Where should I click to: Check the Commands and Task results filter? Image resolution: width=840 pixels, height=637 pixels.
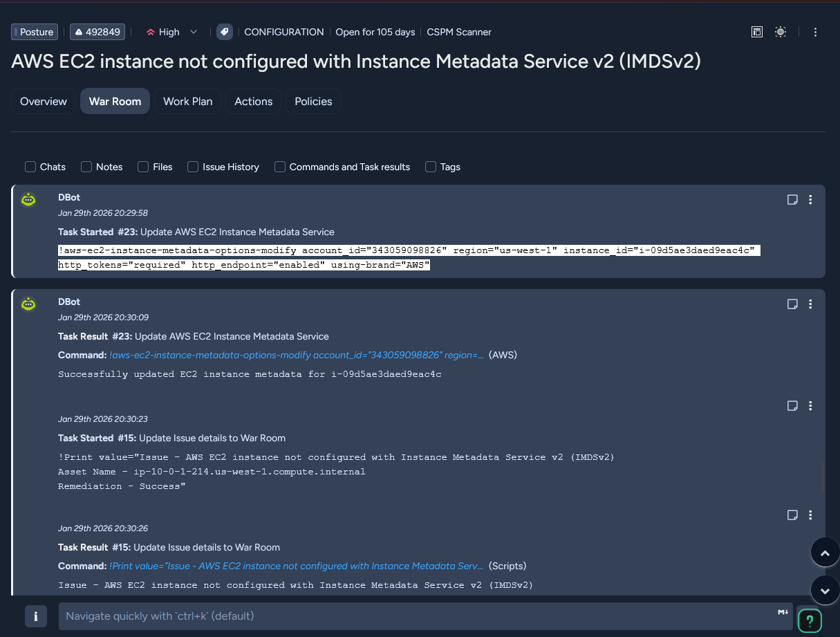280,167
